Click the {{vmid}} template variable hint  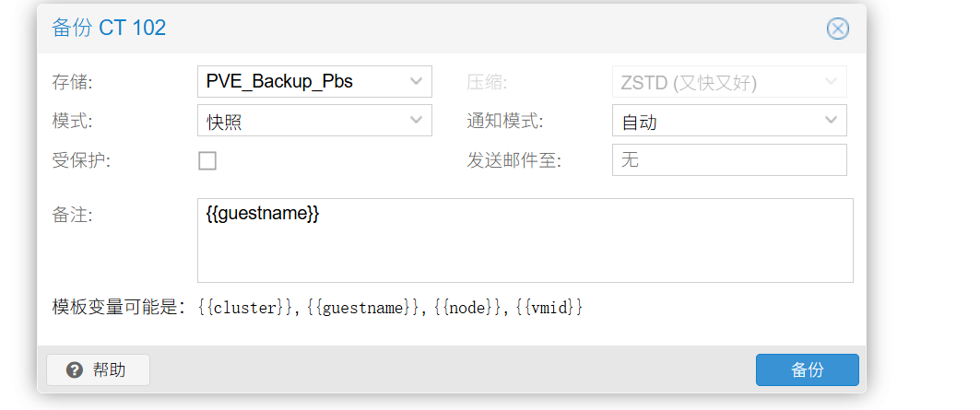coord(549,308)
